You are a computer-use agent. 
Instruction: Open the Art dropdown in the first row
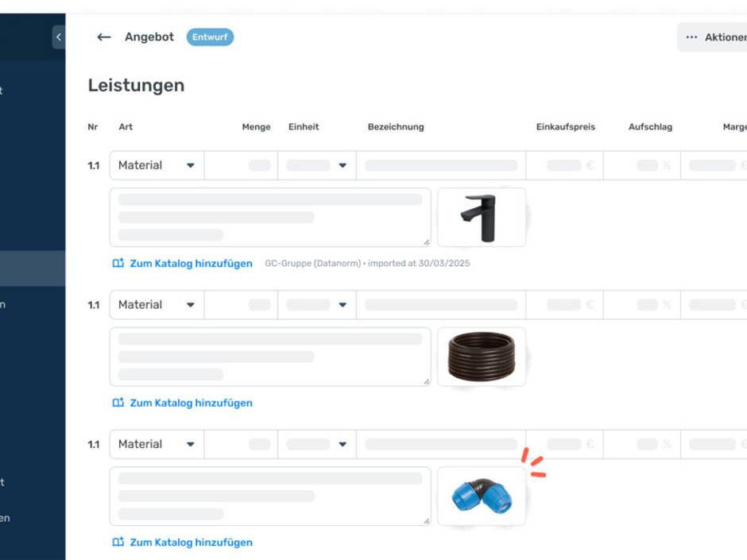157,165
